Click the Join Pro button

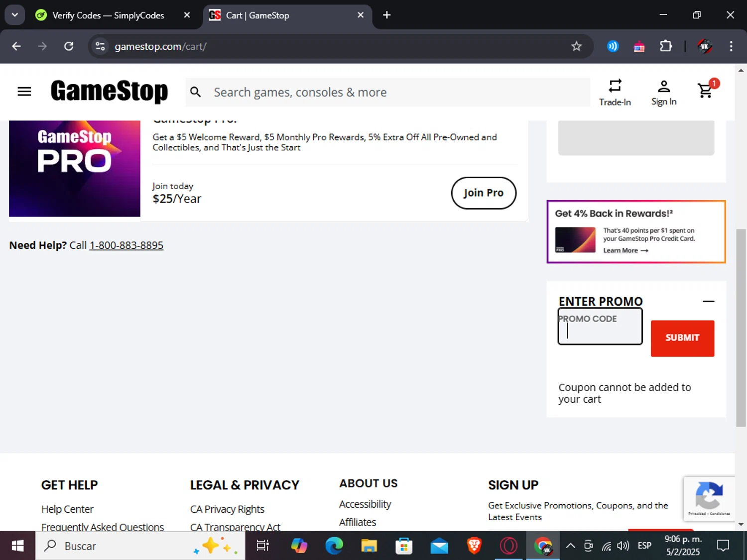[484, 193]
